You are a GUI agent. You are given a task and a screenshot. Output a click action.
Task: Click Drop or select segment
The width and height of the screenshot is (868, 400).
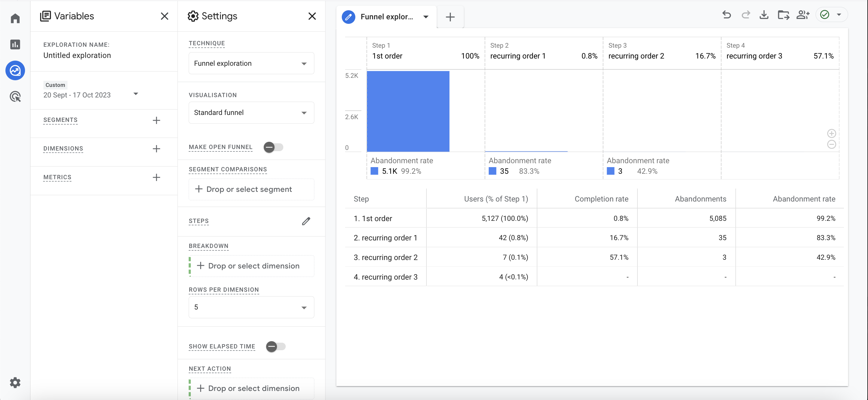tap(251, 189)
